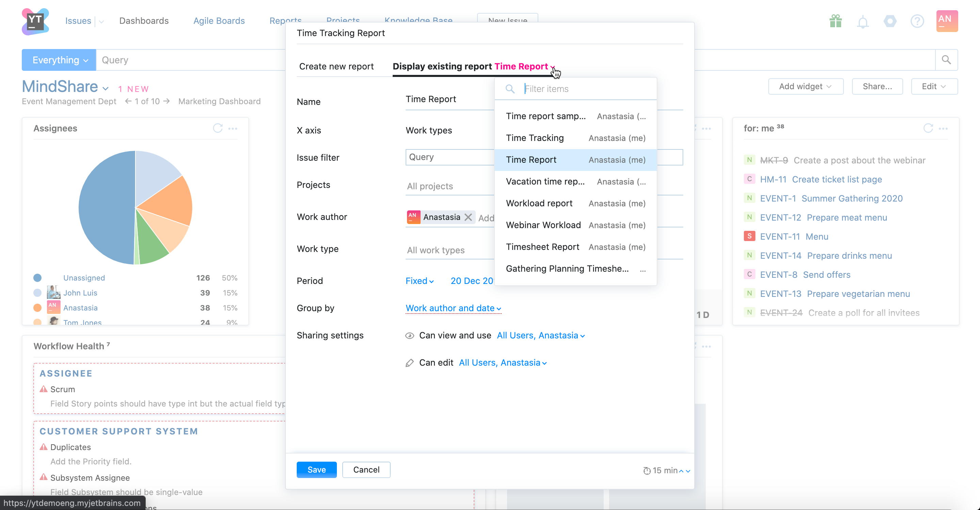This screenshot has width=980, height=510.
Task: Refresh the 'for: me' widget
Action: click(x=928, y=128)
